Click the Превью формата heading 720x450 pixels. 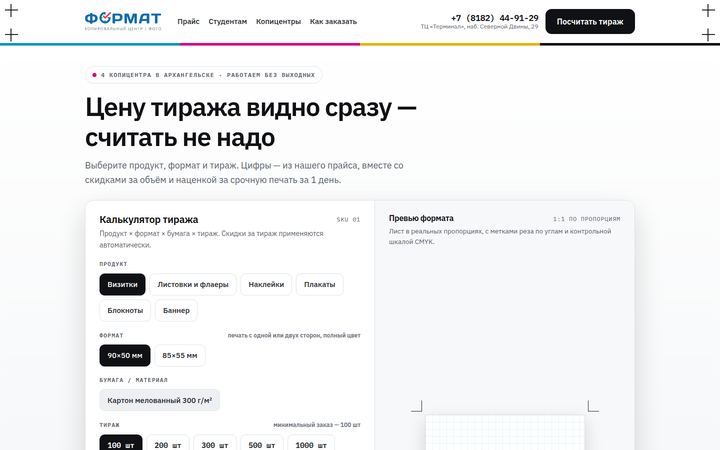[421, 218]
